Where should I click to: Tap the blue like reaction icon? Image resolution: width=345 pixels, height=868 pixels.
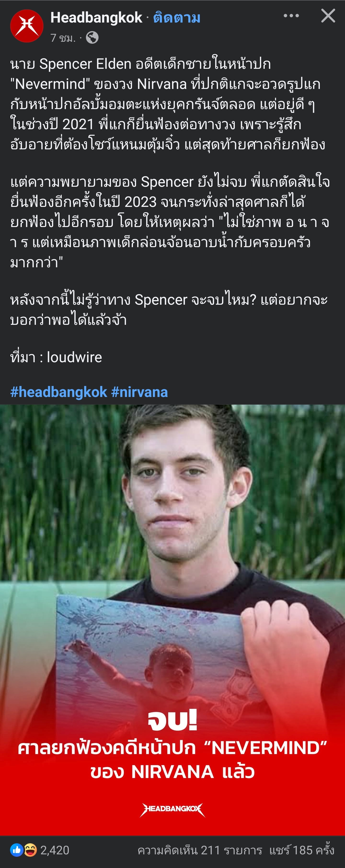[x=17, y=850]
